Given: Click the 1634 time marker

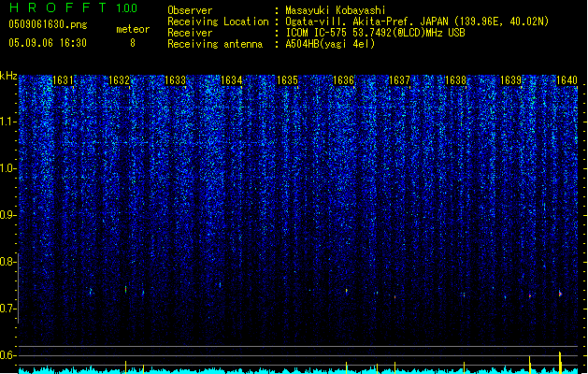Looking at the screenshot, I should 232,80.
